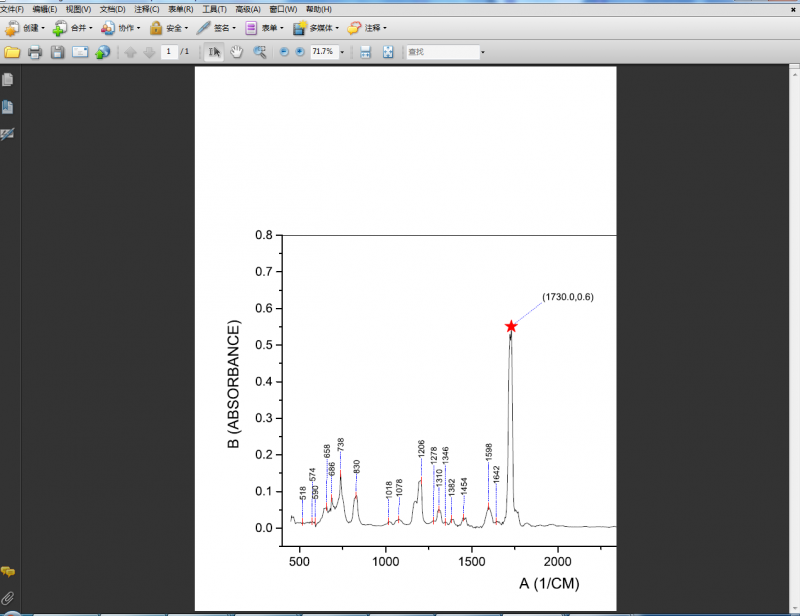The image size is (800, 616).
Task: Toggle the marquee zoom tool
Action: coord(260,52)
